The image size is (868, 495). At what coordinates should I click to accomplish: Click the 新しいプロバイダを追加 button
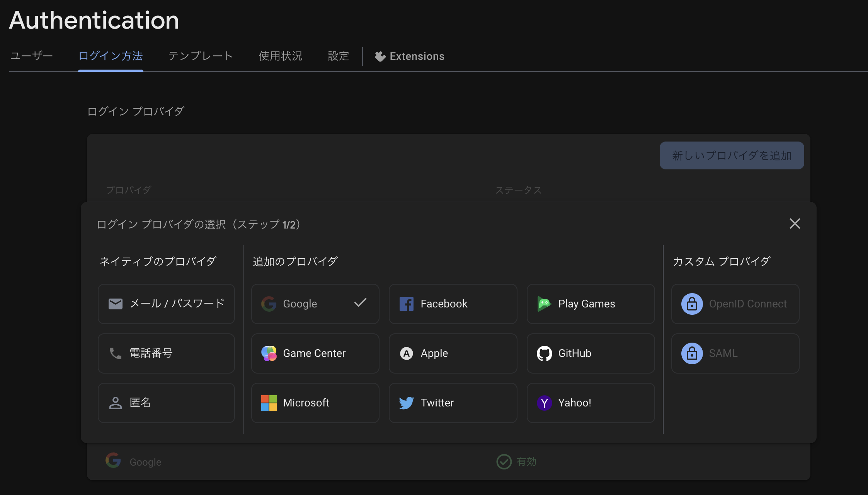point(731,155)
